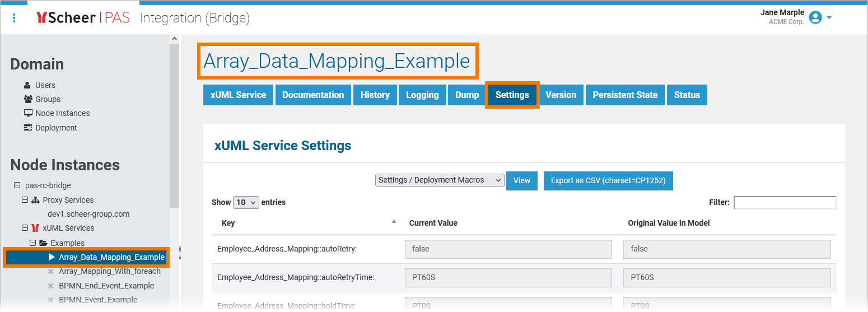Collapse the Examples folder
This screenshot has height=312, width=868.
(x=32, y=243)
